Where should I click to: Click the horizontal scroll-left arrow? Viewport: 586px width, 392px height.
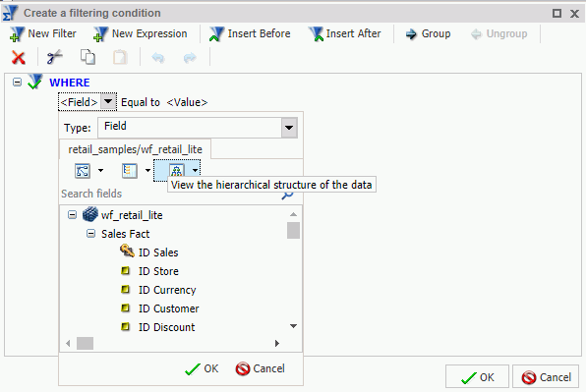[68, 344]
